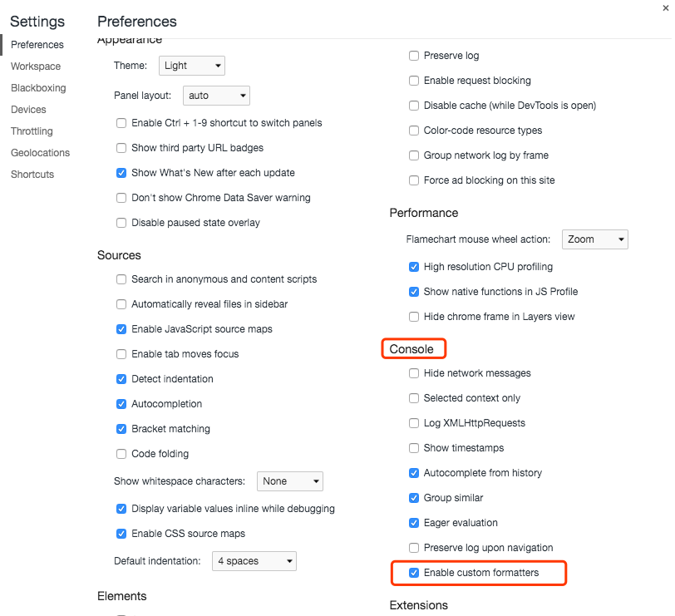Open the Theme dropdown set to Light
Image resolution: width=675 pixels, height=616 pixels.
192,66
